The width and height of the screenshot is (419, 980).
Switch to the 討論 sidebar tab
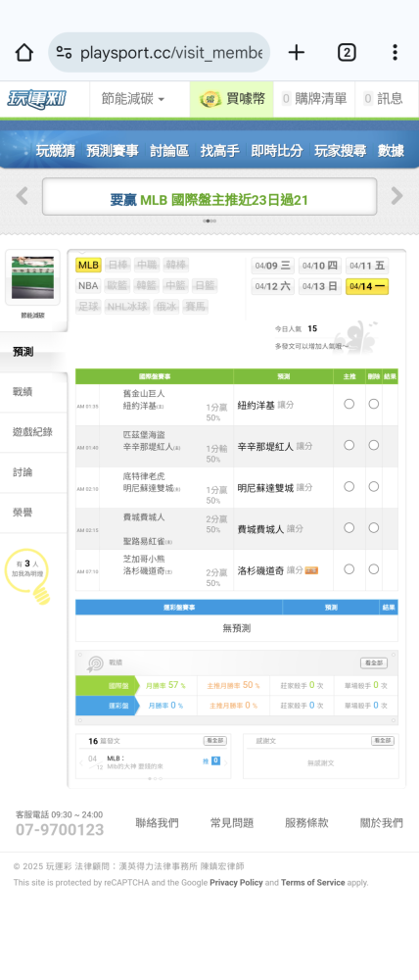(x=32, y=472)
